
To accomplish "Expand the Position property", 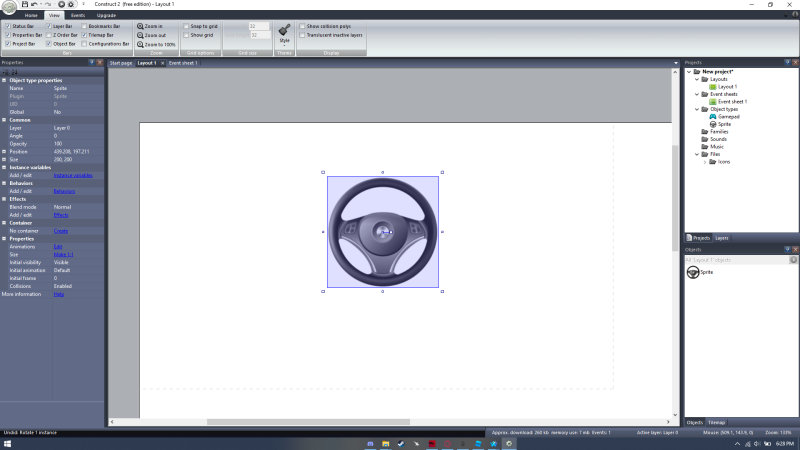I will tap(4, 152).
